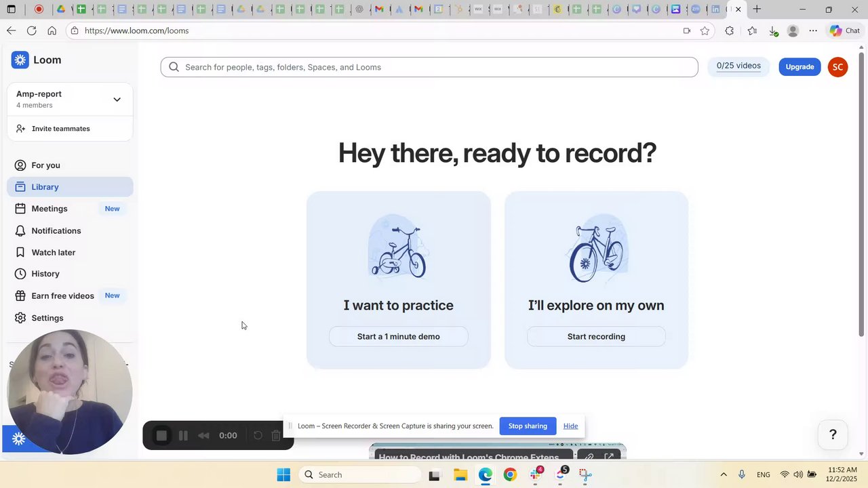Open the SC profile avatar menu

pos(837,66)
